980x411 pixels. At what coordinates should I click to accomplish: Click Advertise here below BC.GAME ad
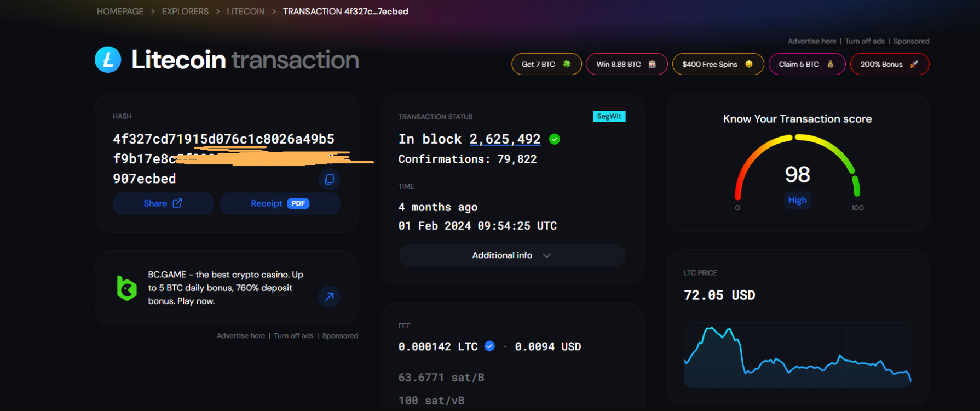[241, 336]
